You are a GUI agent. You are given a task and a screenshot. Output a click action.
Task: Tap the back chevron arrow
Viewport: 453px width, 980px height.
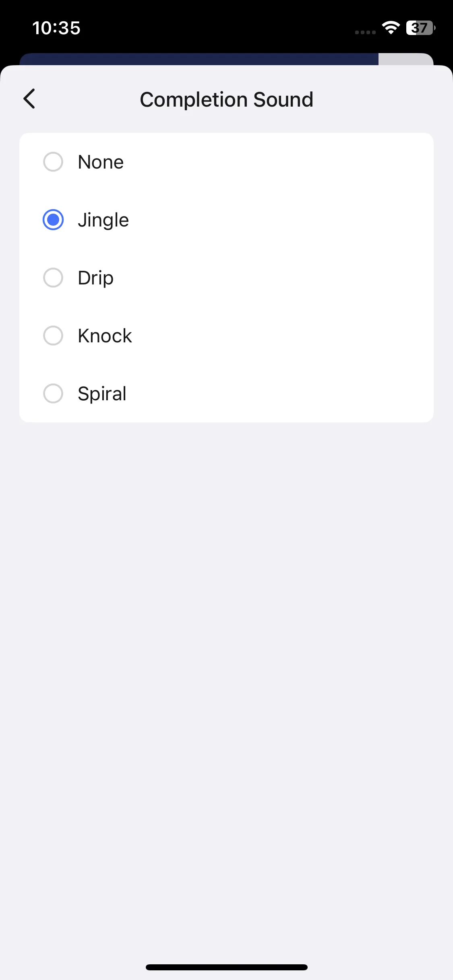[29, 99]
